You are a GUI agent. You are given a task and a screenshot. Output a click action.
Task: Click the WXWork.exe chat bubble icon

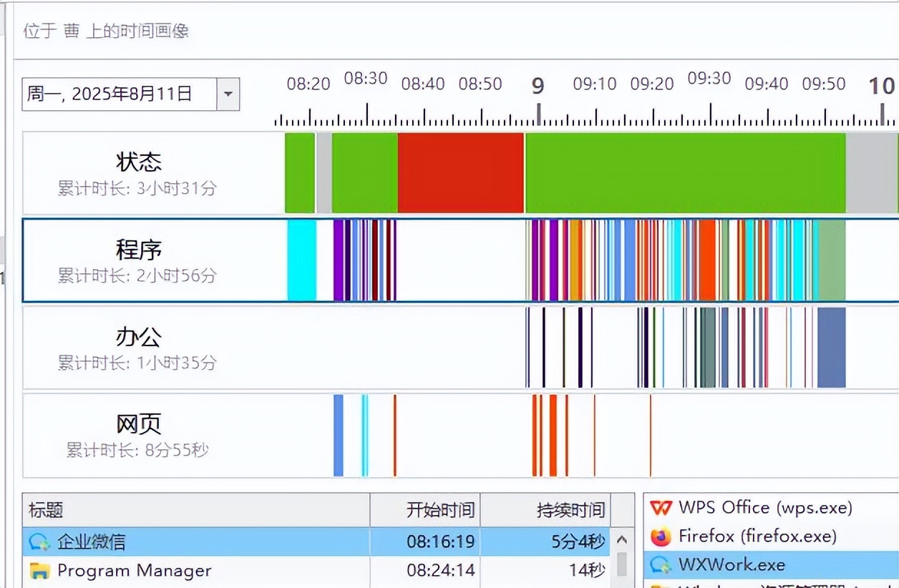click(x=661, y=564)
